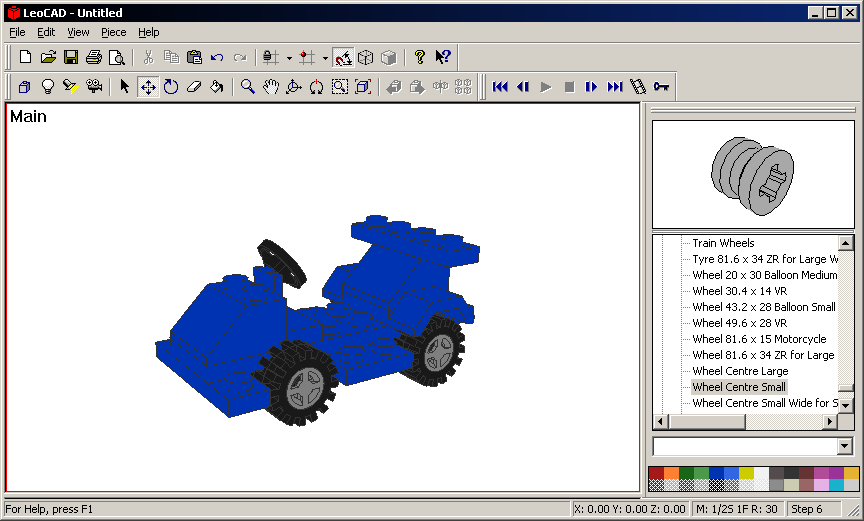This screenshot has height=521, width=864.
Task: Toggle the add keys key icon
Action: (661, 87)
